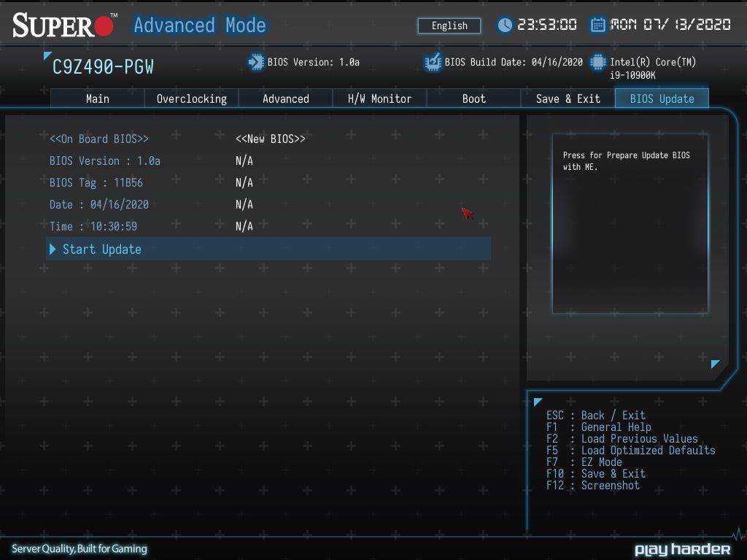Switch to the Overclocking tab

tap(192, 98)
